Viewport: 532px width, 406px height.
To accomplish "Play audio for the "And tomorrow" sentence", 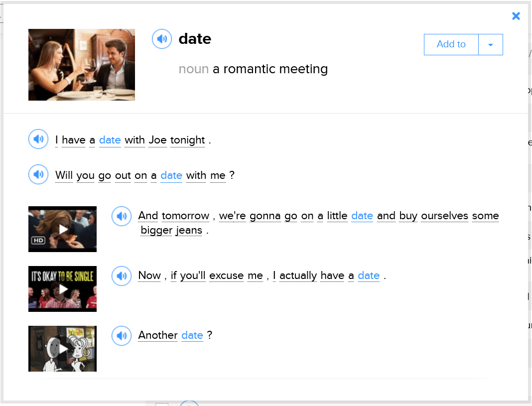I will click(121, 216).
